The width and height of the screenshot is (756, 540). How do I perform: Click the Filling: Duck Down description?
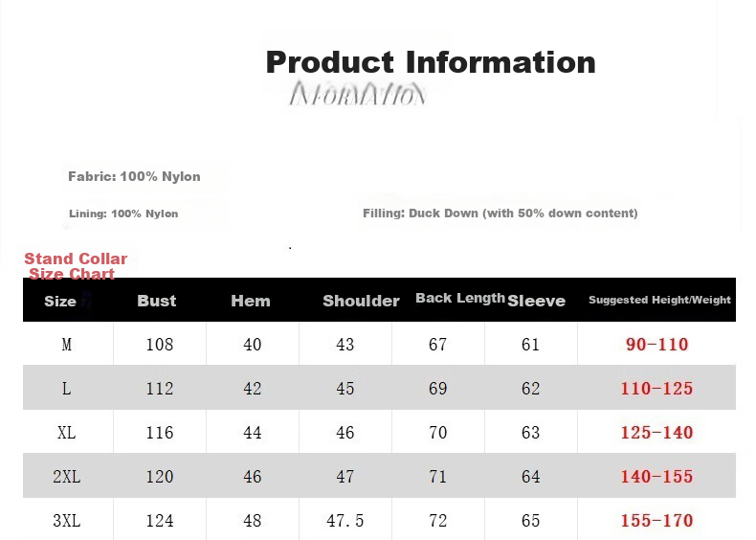coord(500,214)
